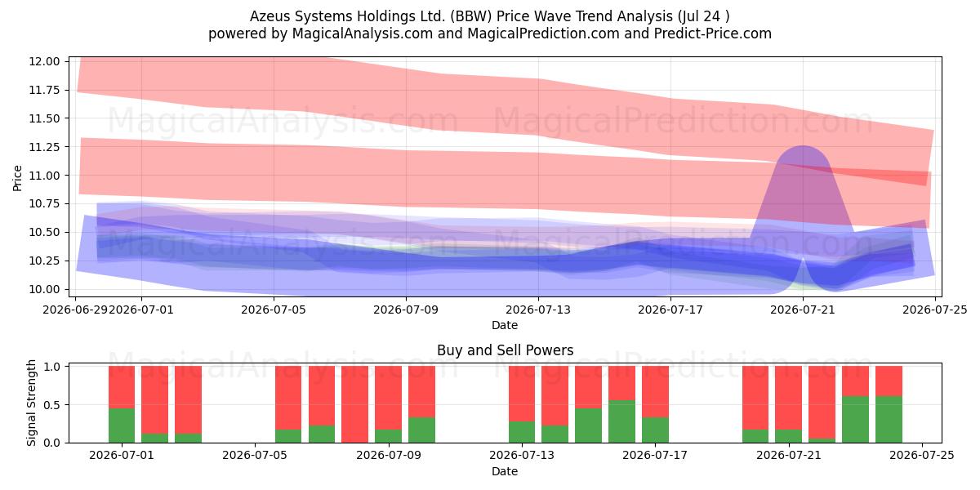Click the 'Date' label under the price chart
The image size is (980, 490).
pos(505,325)
